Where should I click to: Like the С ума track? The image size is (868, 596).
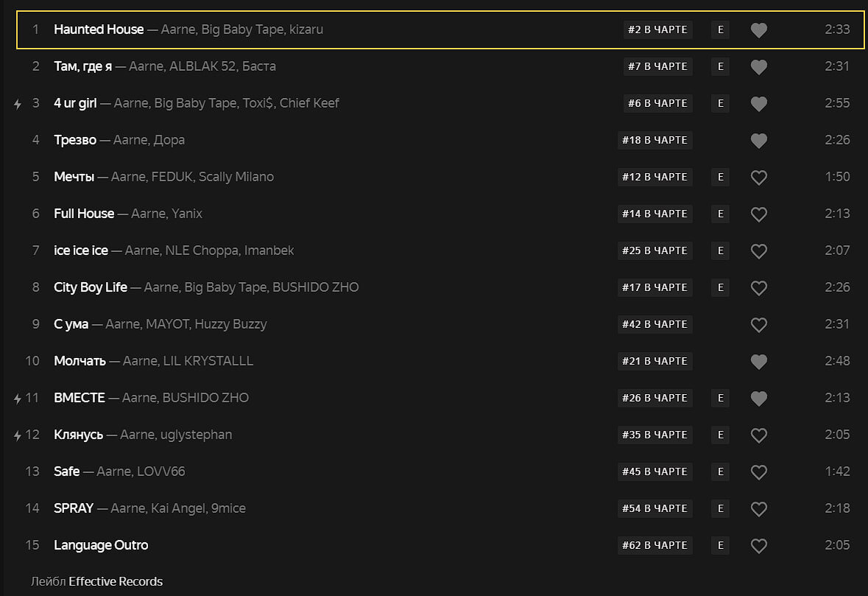point(758,325)
